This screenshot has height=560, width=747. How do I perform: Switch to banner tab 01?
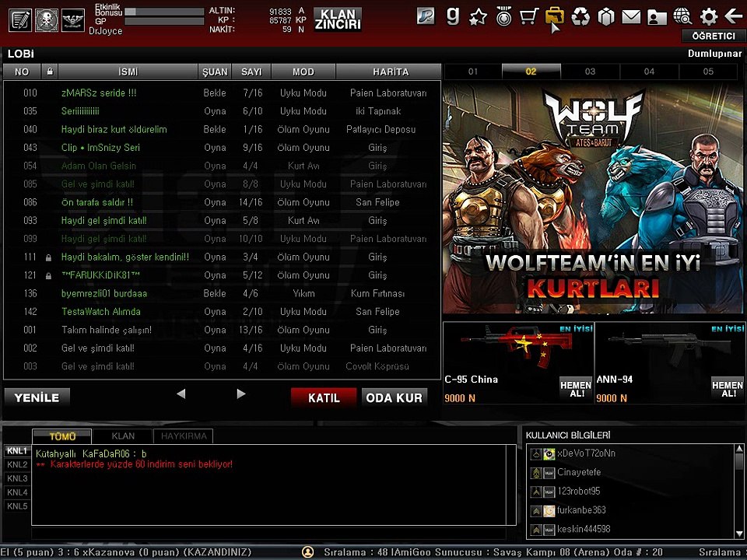(x=472, y=72)
